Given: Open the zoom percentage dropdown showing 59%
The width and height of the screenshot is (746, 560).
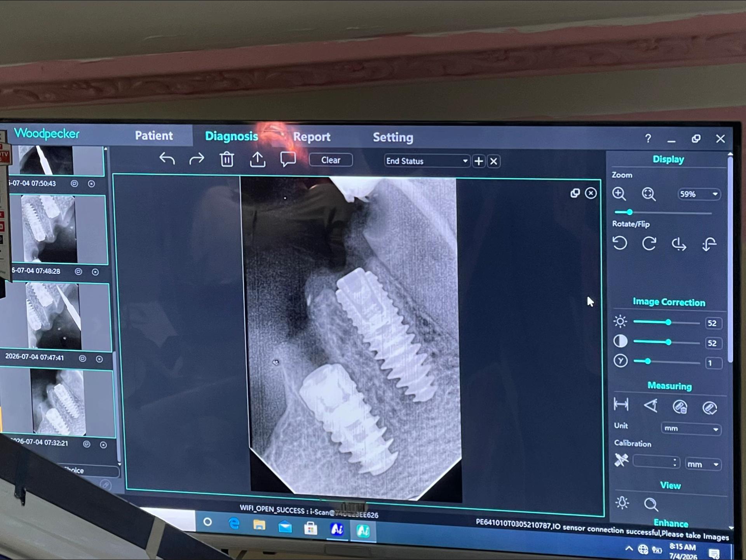Looking at the screenshot, I should click(699, 194).
